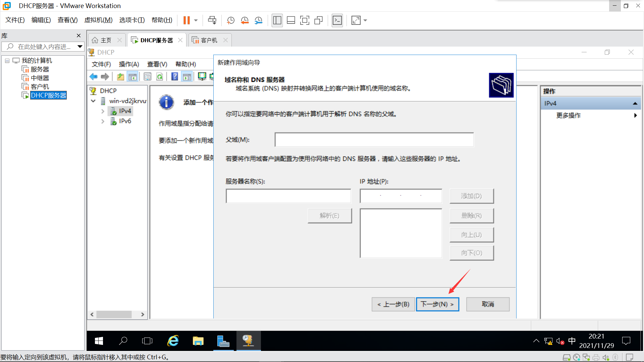Click the revert to snapshot icon
This screenshot has height=362, width=644.
tap(245, 20)
